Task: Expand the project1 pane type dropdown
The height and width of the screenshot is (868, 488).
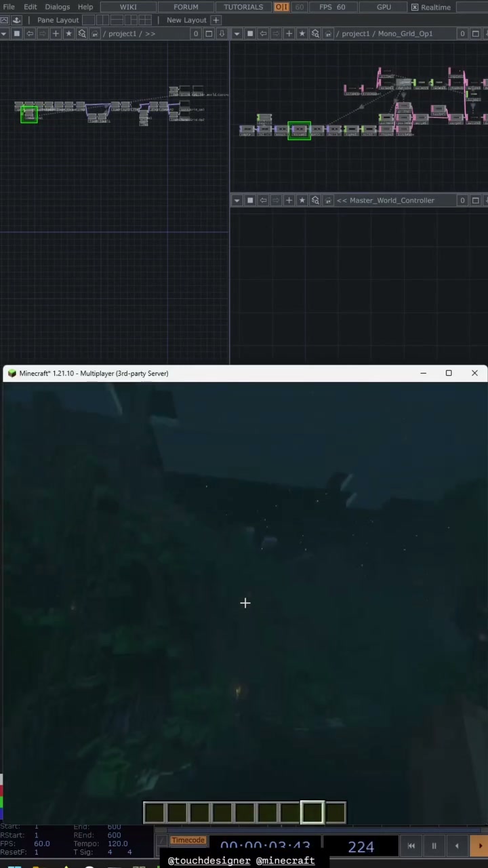Action: point(4,33)
